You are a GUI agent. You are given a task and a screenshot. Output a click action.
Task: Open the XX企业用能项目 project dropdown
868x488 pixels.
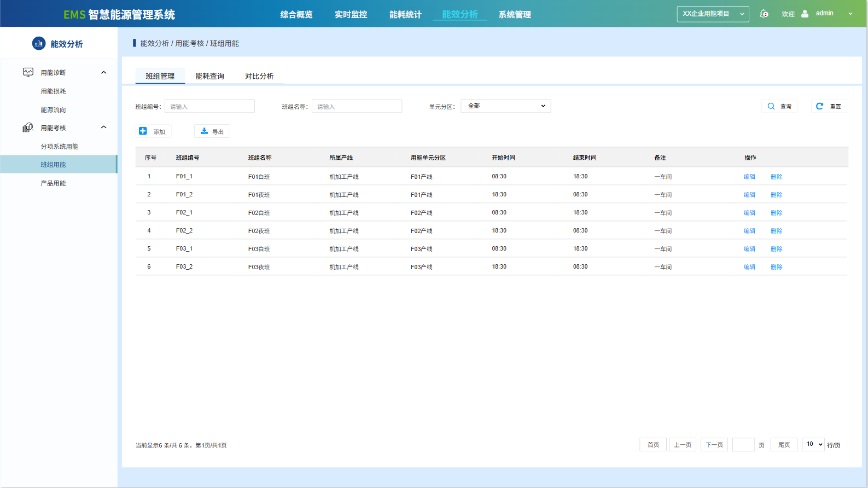point(712,14)
